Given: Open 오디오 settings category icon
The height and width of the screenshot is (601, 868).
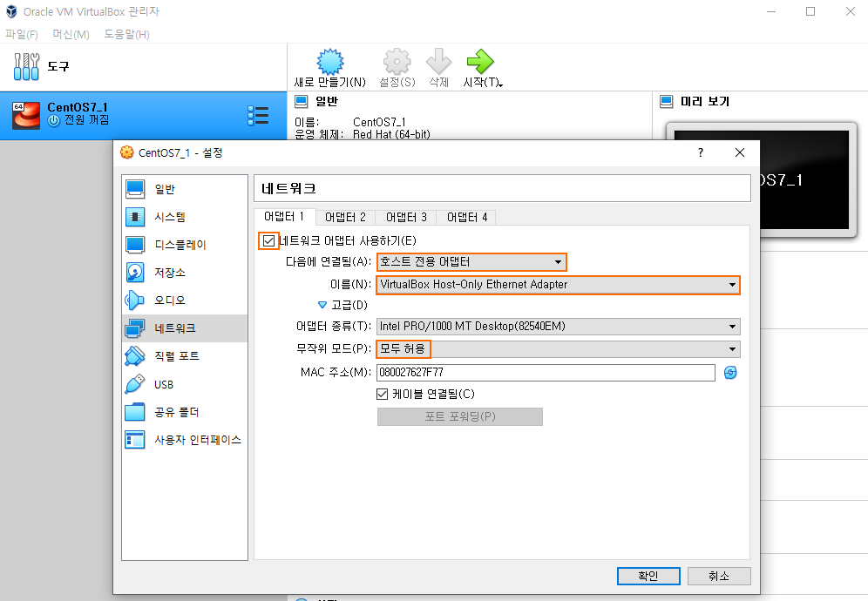Looking at the screenshot, I should [x=135, y=300].
